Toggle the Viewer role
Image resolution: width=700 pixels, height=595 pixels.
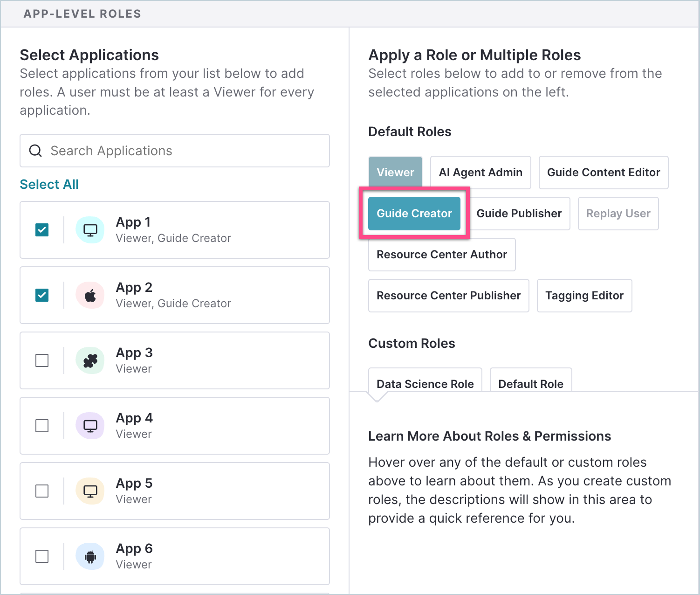click(395, 173)
